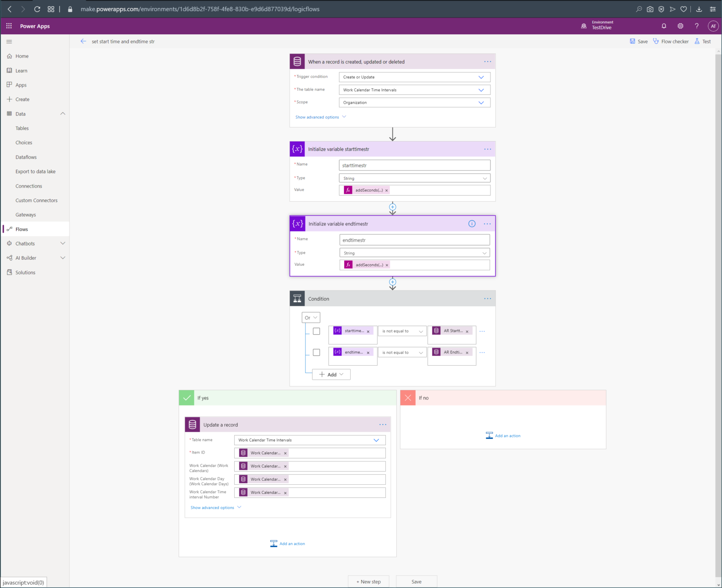Open the Flow checker
The image size is (722, 588).
(x=671, y=41)
